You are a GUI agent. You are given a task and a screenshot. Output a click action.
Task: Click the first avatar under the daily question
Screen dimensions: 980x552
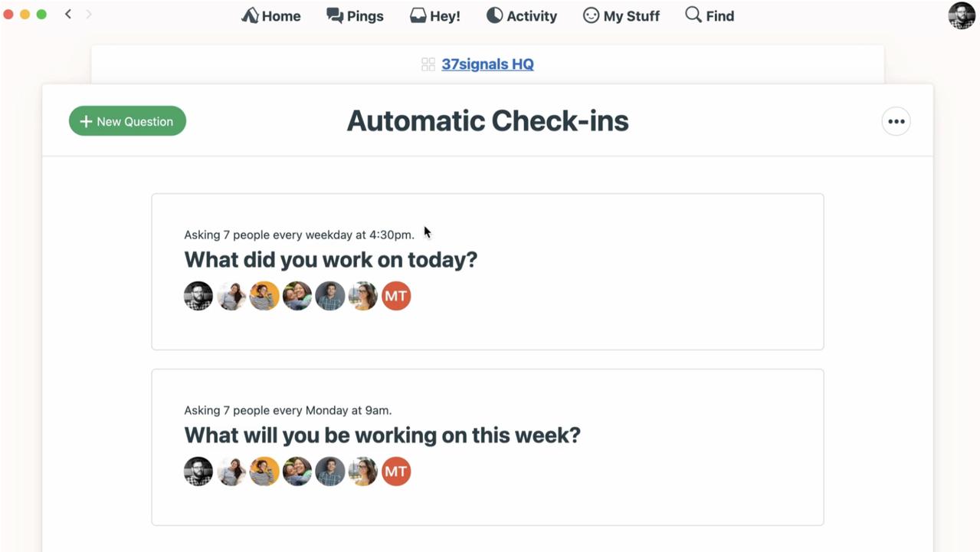(x=198, y=296)
